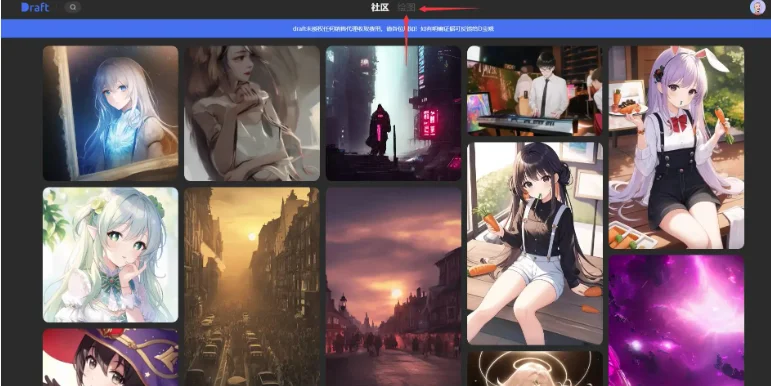Switch to the 绘图 drawing tab

(x=406, y=7)
